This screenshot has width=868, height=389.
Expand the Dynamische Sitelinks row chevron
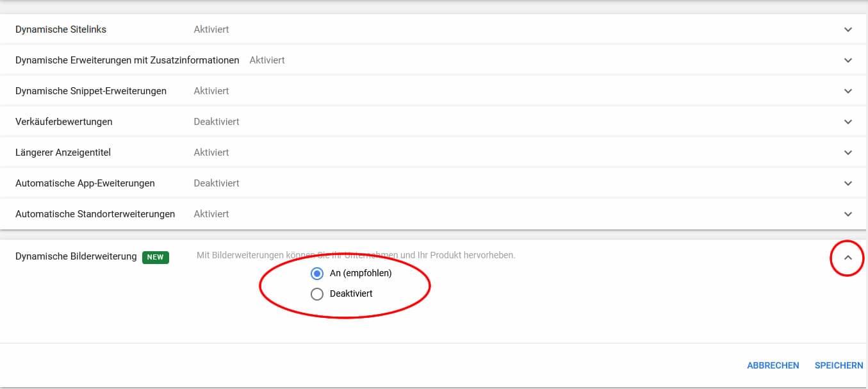coord(848,29)
